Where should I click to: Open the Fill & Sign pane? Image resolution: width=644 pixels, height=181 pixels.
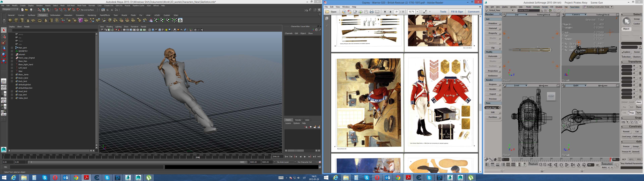[x=457, y=12]
